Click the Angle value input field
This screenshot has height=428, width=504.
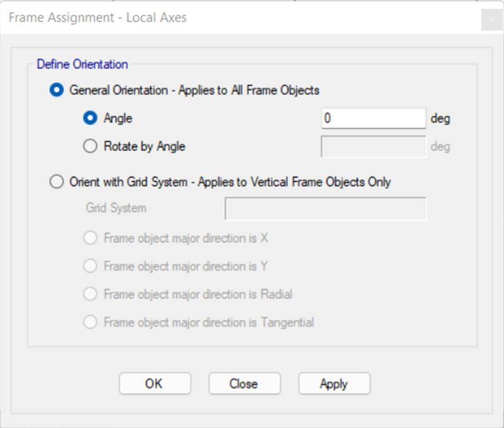(x=374, y=118)
